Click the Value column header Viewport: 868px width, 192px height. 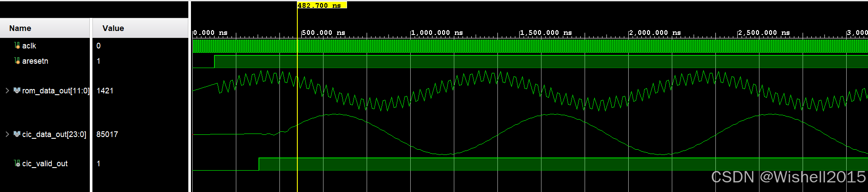pos(140,28)
